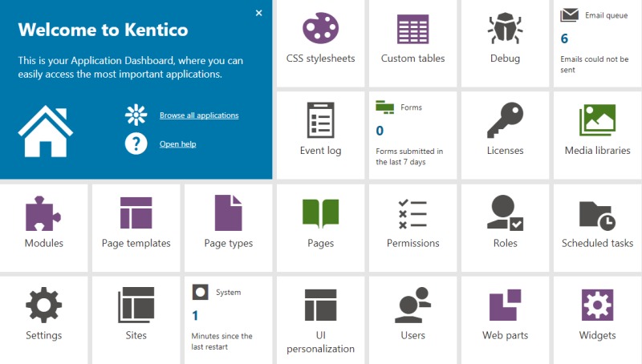Open the Event log clipboard icon
Image resolution: width=642 pixels, height=364 pixels.
click(320, 120)
